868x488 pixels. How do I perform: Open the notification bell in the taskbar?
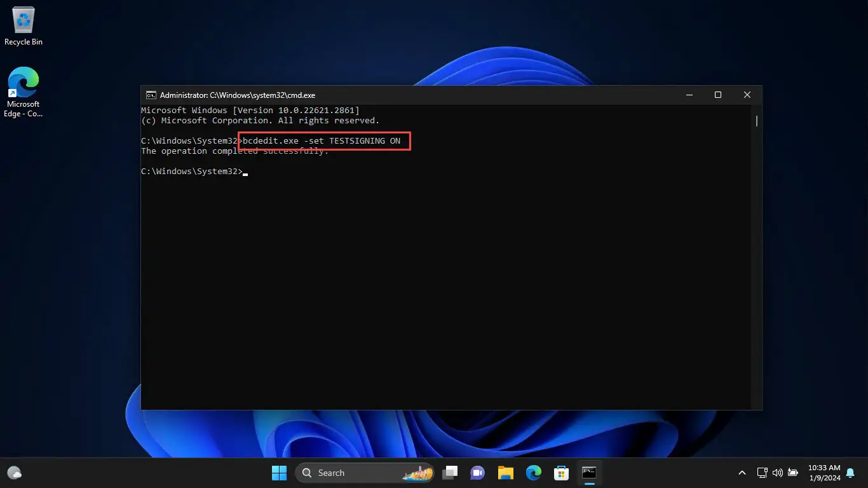point(850,473)
